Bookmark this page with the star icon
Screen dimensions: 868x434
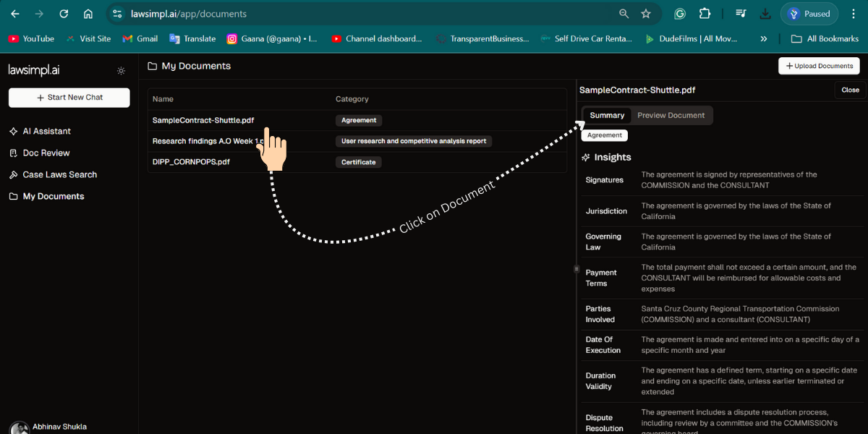point(646,14)
